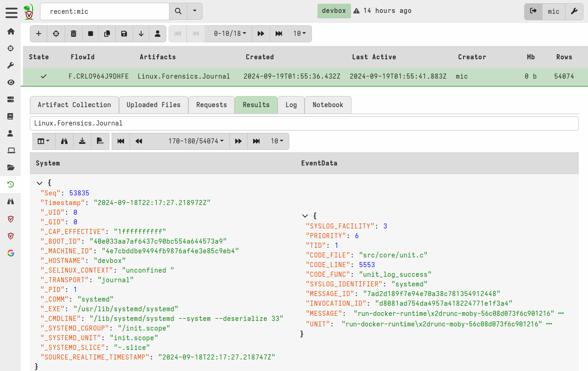Select the Export CSV icon in the Results toolbar
The image size is (588, 371).
[100, 141]
